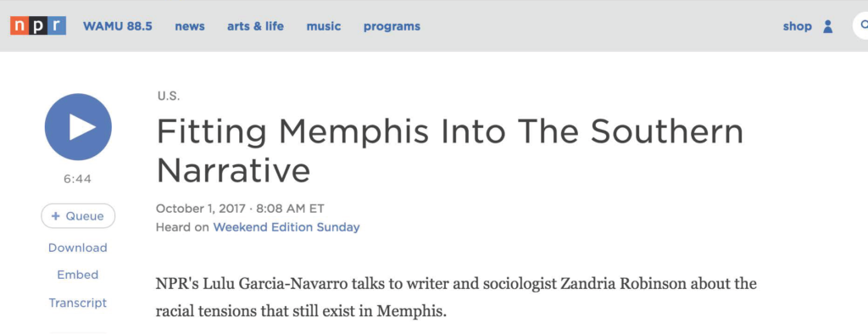Open the news menu
The image size is (868, 334).
(x=190, y=26)
